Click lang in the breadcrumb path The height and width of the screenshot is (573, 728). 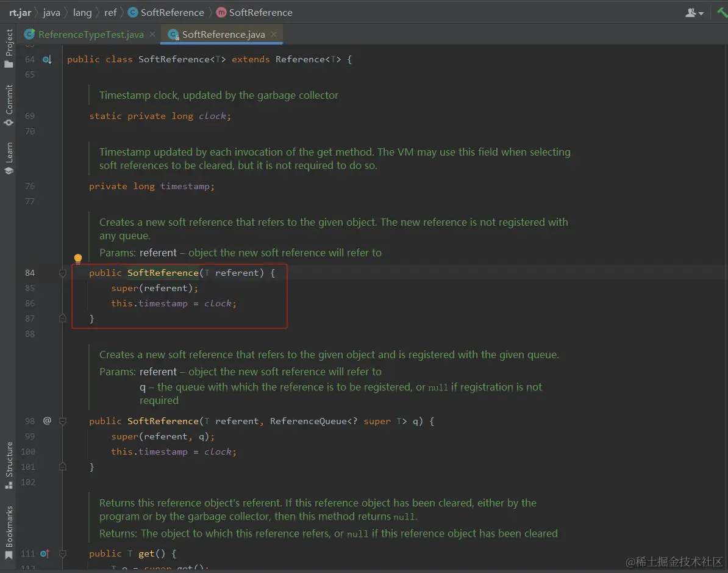coord(82,13)
